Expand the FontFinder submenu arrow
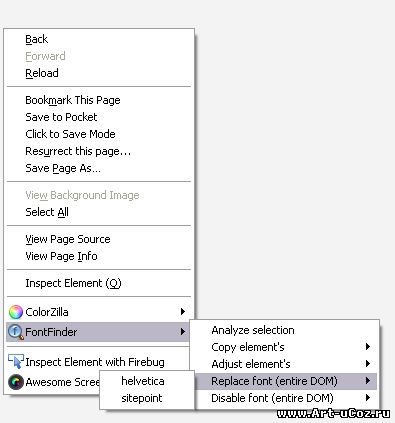The image size is (395, 423). (x=182, y=332)
